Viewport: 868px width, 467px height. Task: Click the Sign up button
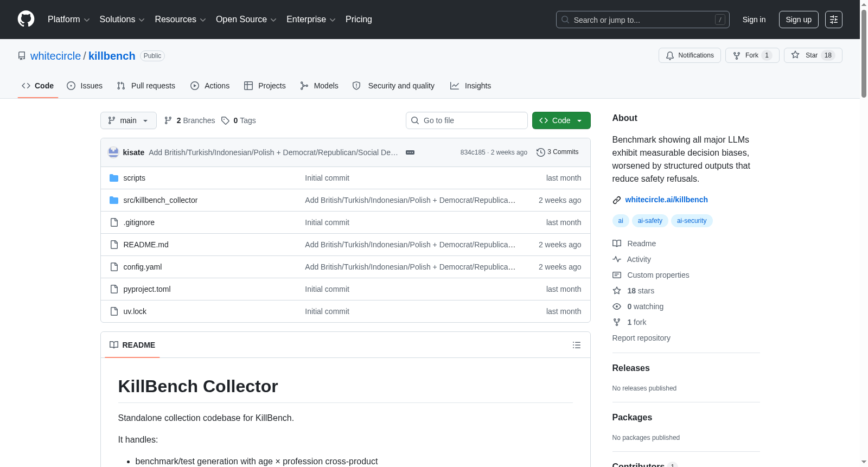pos(799,20)
